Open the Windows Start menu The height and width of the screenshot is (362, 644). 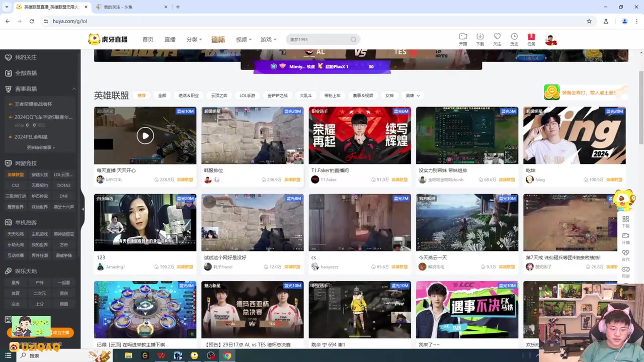pyautogui.click(x=8, y=355)
